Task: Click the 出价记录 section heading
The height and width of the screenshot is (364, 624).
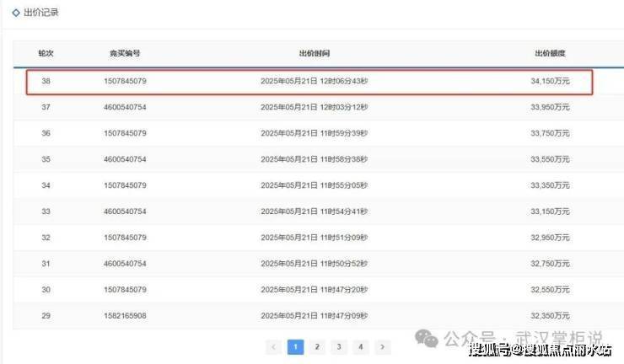Action: point(41,13)
